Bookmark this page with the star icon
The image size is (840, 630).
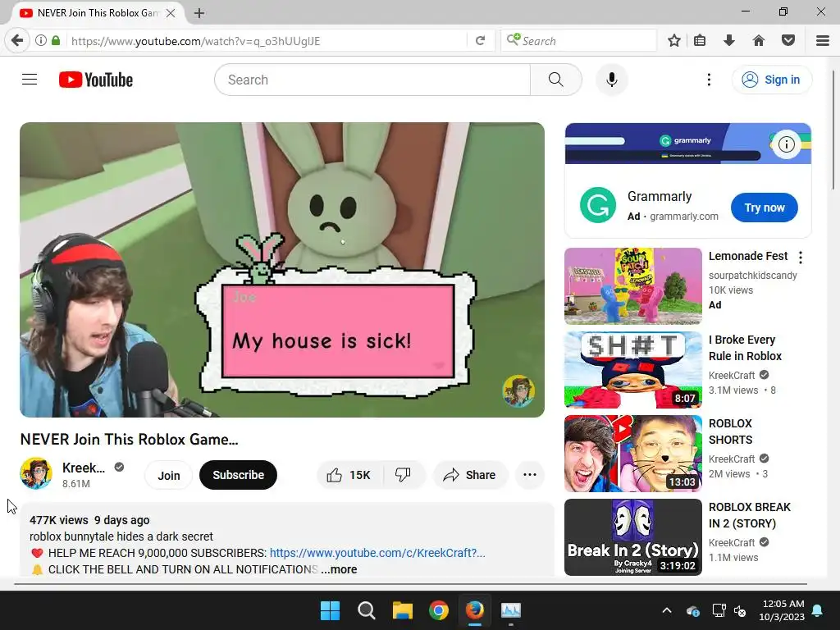click(x=674, y=41)
